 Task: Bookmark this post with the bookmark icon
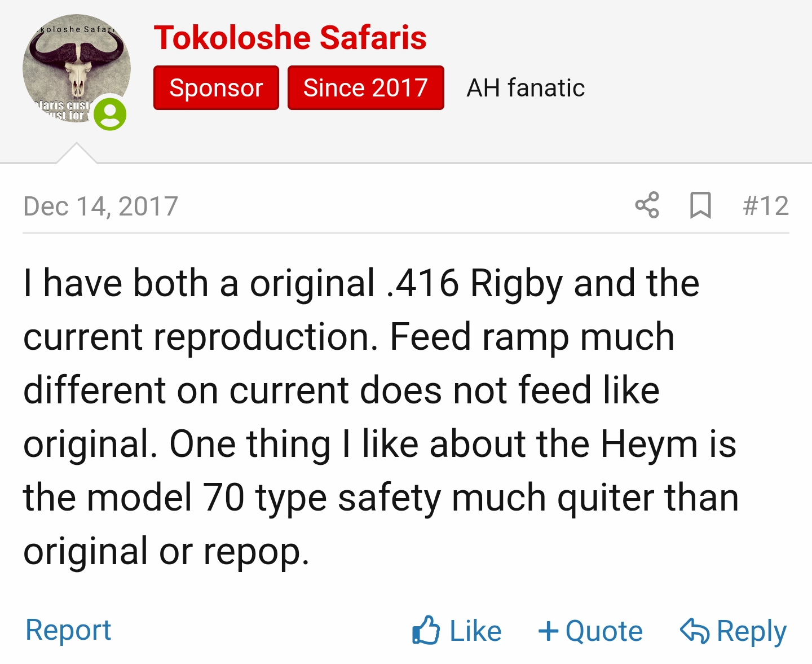[x=700, y=205]
